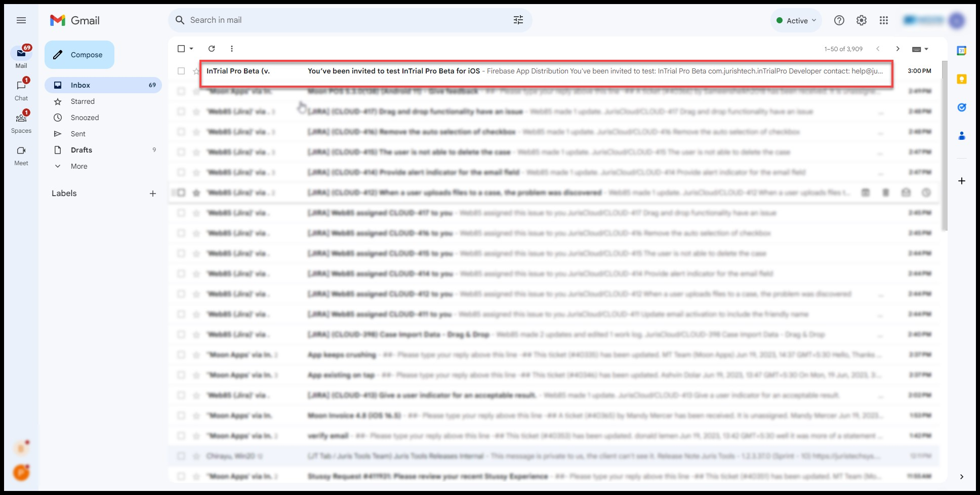The image size is (980, 495).
Task: Open the select-all dropdown arrow
Action: pos(192,49)
